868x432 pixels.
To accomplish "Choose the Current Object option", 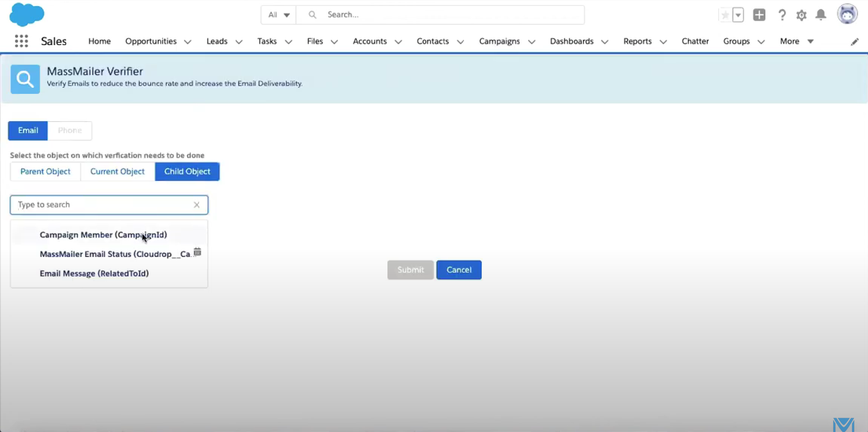I will (x=117, y=172).
